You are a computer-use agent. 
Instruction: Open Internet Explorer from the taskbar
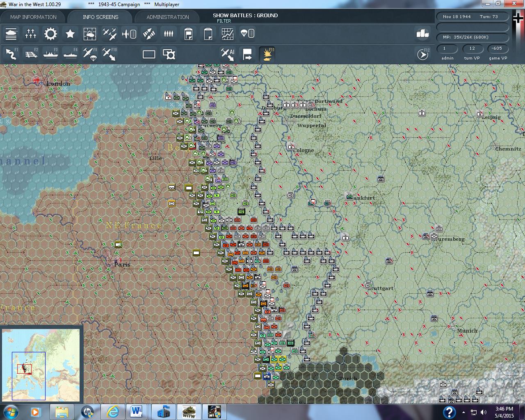[112, 412]
